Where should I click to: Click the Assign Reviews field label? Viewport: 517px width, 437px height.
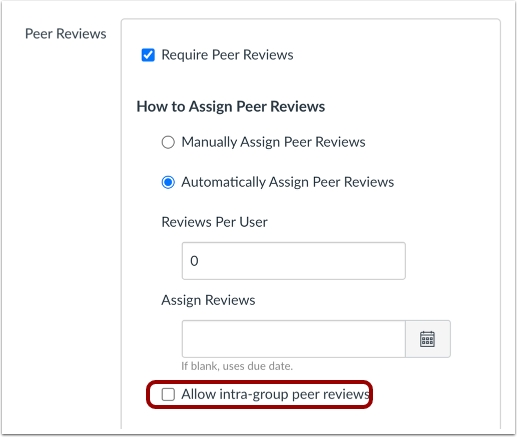[208, 300]
